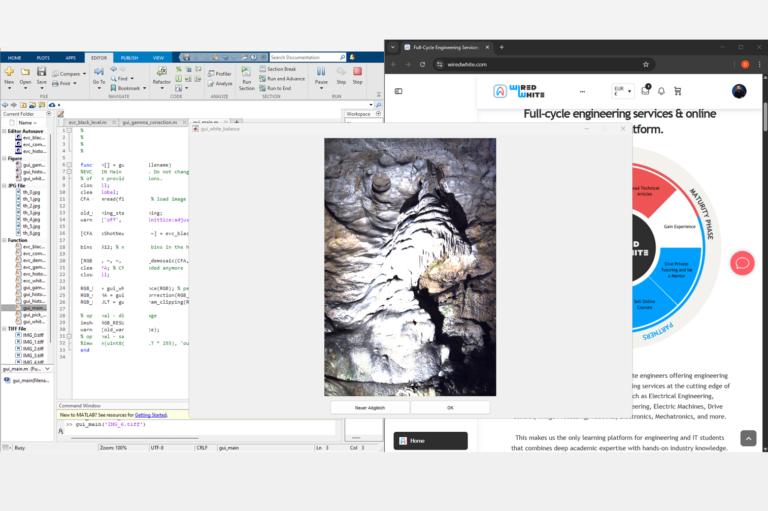Click the more options ellipsis in Wired White header
Image resolution: width=768 pixels, height=511 pixels.
[x=582, y=91]
